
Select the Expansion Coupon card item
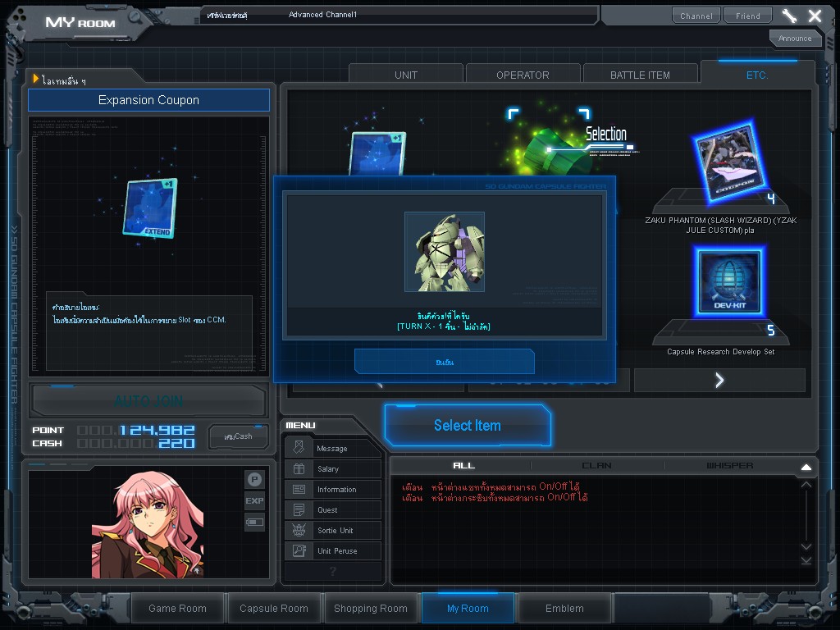coord(377,153)
